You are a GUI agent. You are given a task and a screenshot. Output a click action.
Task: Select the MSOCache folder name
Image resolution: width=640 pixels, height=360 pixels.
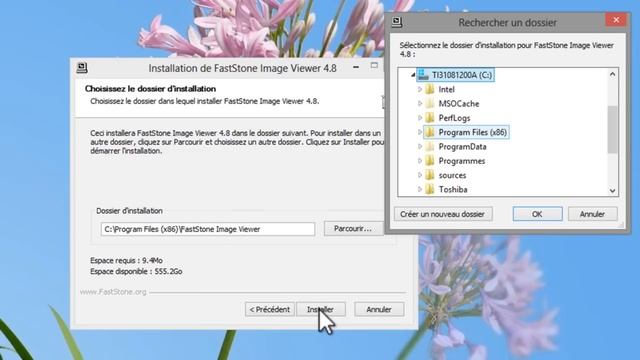(x=459, y=104)
